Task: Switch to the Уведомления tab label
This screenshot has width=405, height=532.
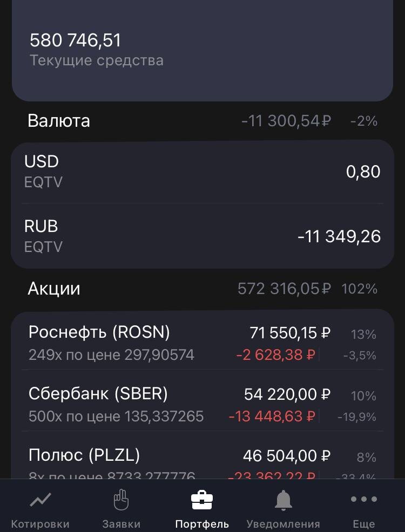Action: pos(283,524)
